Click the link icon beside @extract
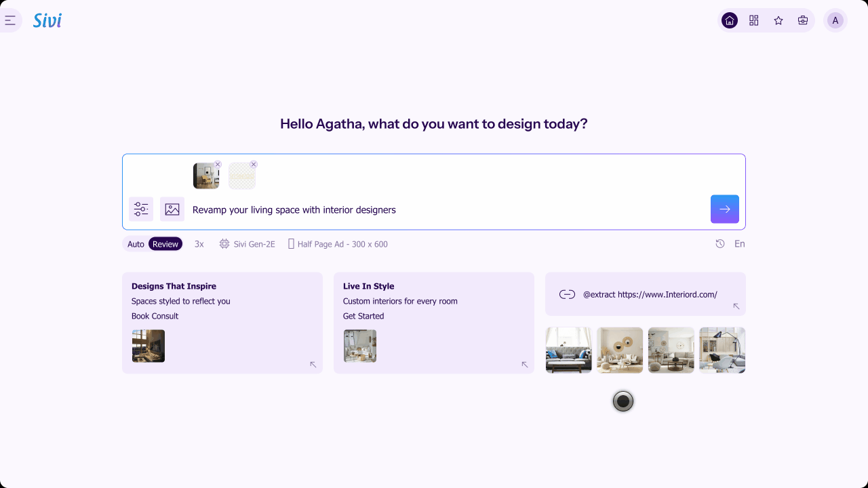868x488 pixels. tap(567, 294)
